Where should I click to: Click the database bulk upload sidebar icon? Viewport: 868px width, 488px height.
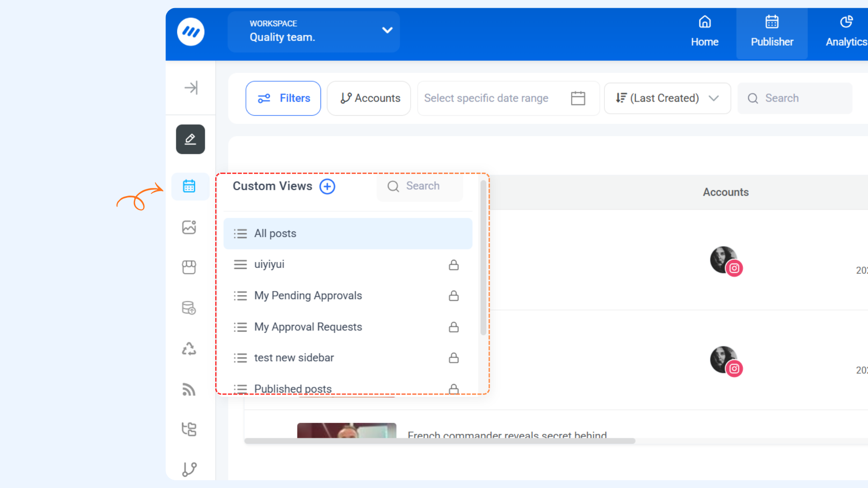tap(189, 308)
